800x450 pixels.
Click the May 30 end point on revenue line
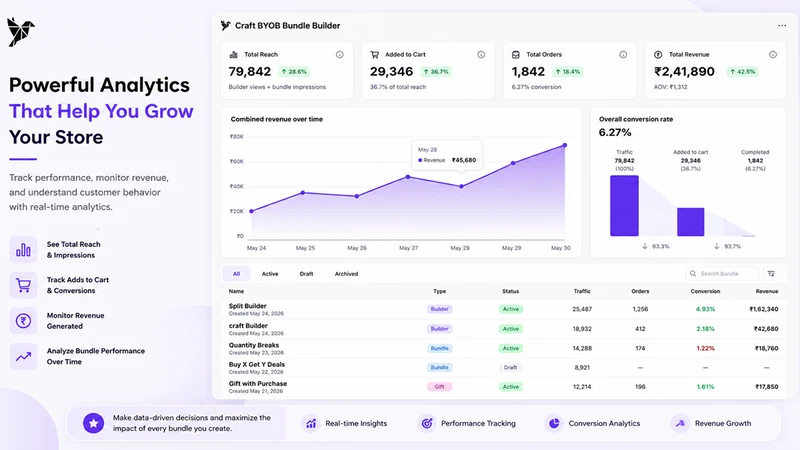click(x=565, y=145)
